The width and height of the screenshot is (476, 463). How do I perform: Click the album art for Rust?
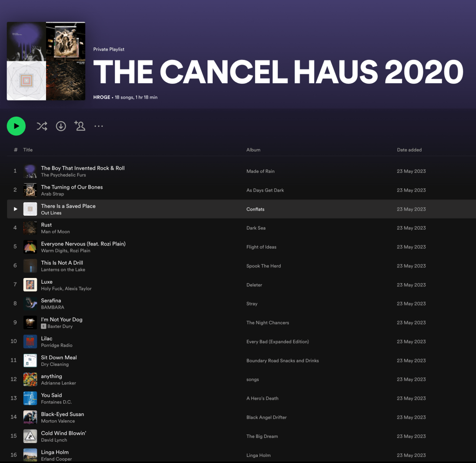30,228
